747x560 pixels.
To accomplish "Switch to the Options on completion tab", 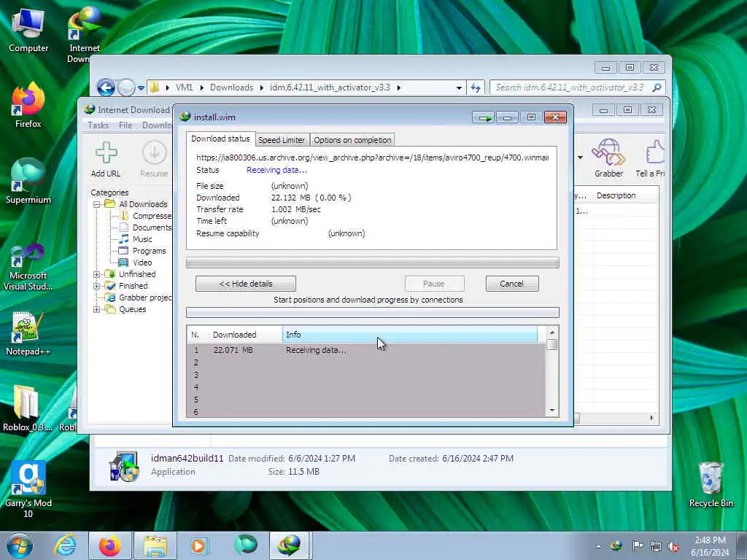I will click(352, 140).
